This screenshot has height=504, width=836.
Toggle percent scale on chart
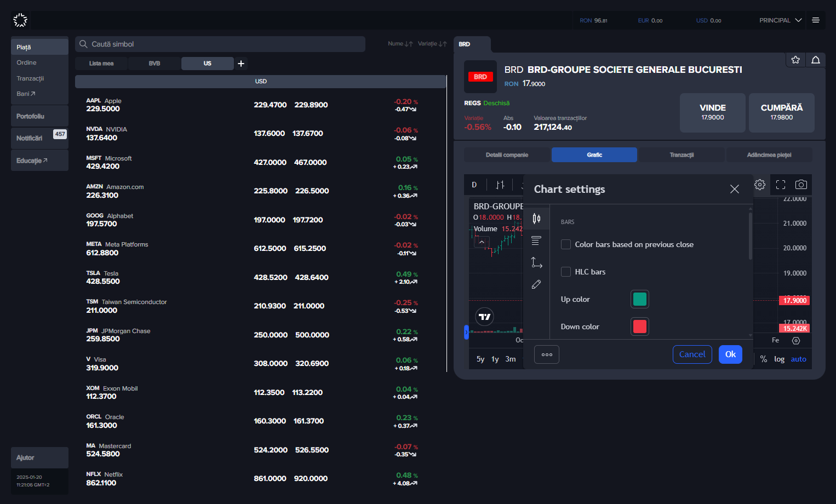tap(764, 359)
